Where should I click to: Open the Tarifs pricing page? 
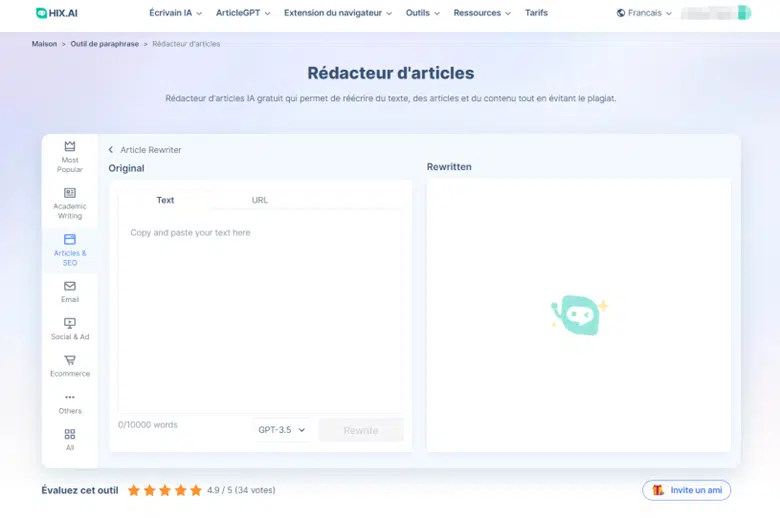pyautogui.click(x=536, y=13)
